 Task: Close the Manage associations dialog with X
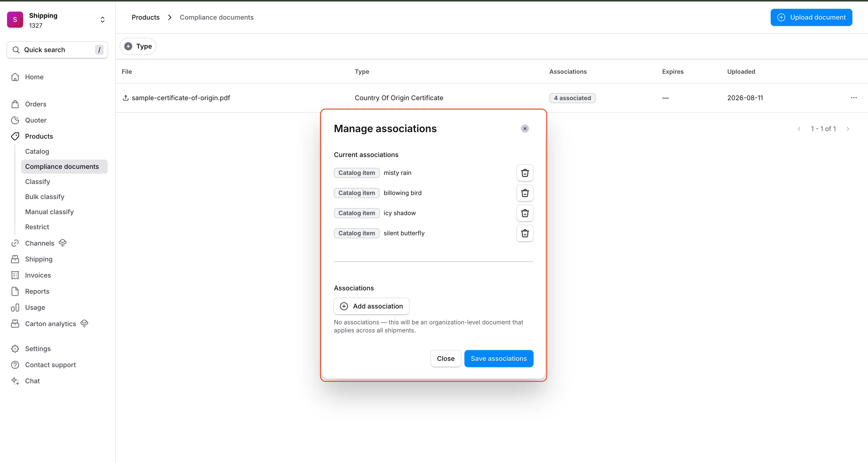coord(525,129)
